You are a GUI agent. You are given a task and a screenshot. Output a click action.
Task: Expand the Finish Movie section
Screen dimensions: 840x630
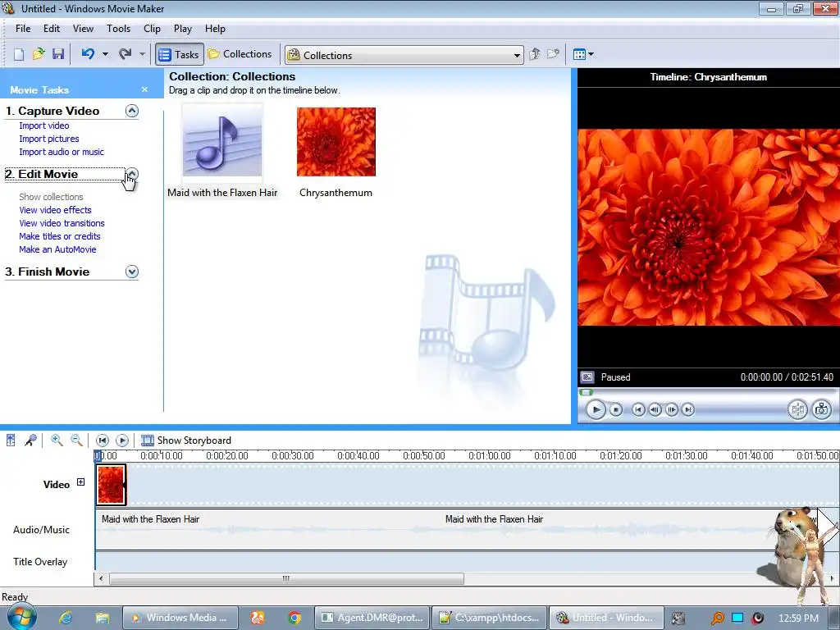pos(132,272)
